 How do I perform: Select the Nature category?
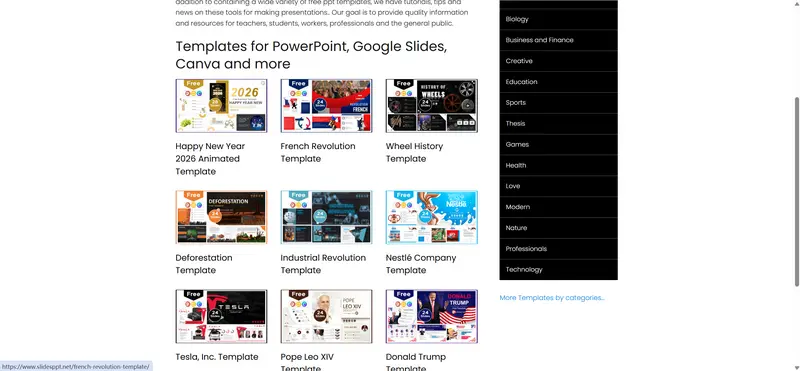click(x=559, y=228)
